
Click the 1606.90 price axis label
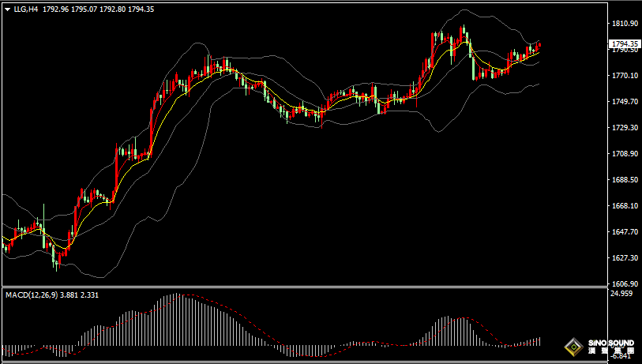coord(624,284)
